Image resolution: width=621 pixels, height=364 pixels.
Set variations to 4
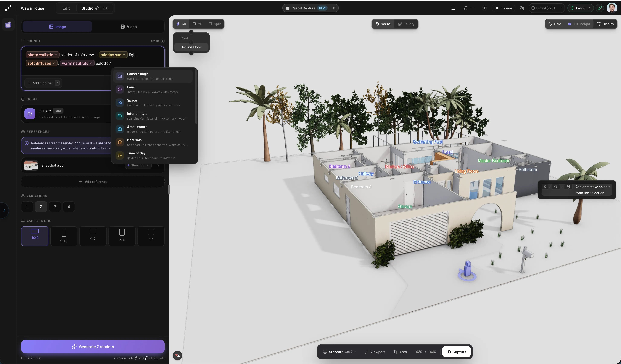(x=69, y=207)
